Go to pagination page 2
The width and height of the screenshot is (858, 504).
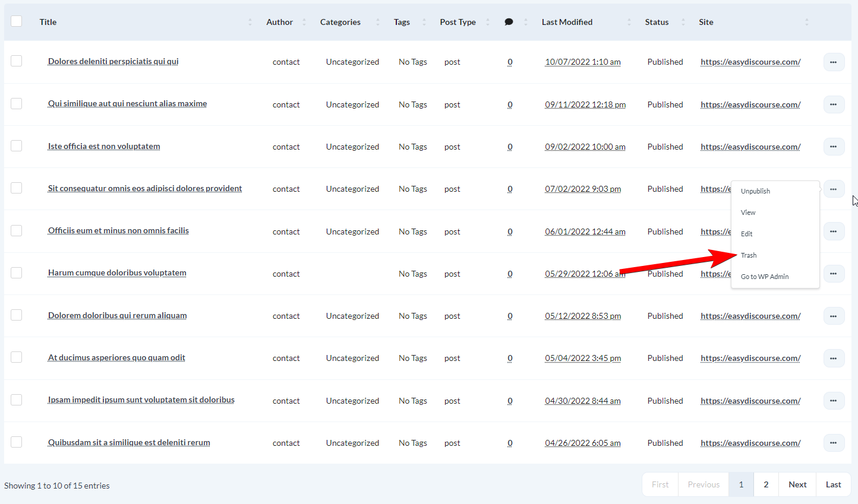click(x=766, y=484)
